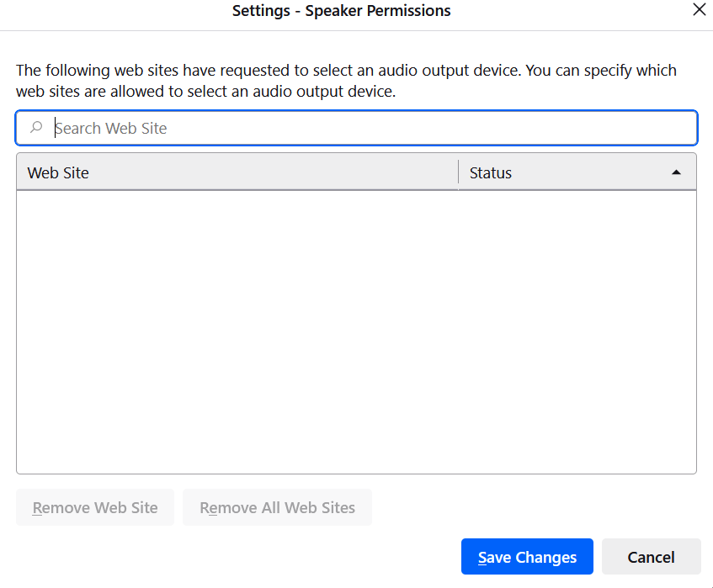This screenshot has width=713, height=588.
Task: Save Changes to speaker permissions
Action: tap(527, 557)
